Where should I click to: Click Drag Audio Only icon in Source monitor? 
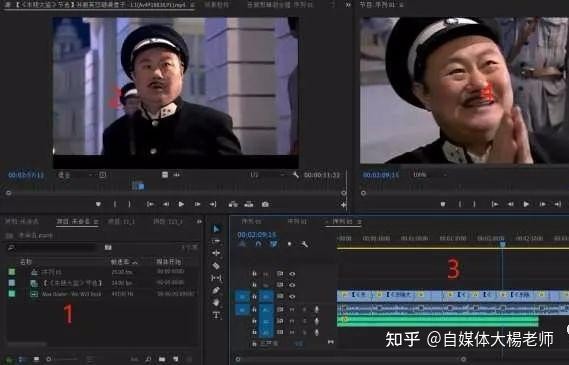tap(177, 175)
